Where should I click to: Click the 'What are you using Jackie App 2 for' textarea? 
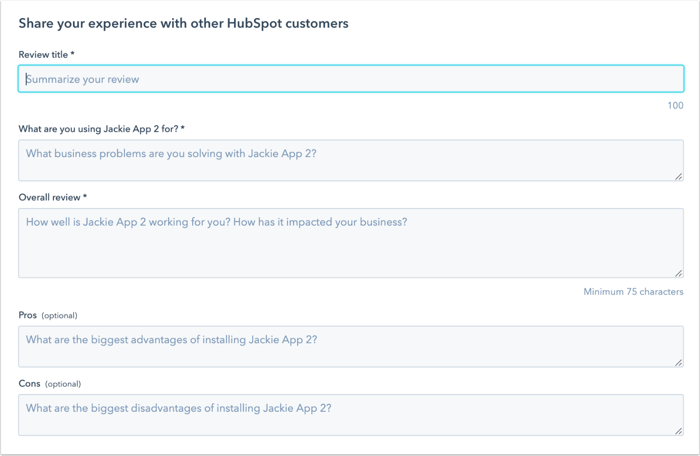(x=351, y=160)
